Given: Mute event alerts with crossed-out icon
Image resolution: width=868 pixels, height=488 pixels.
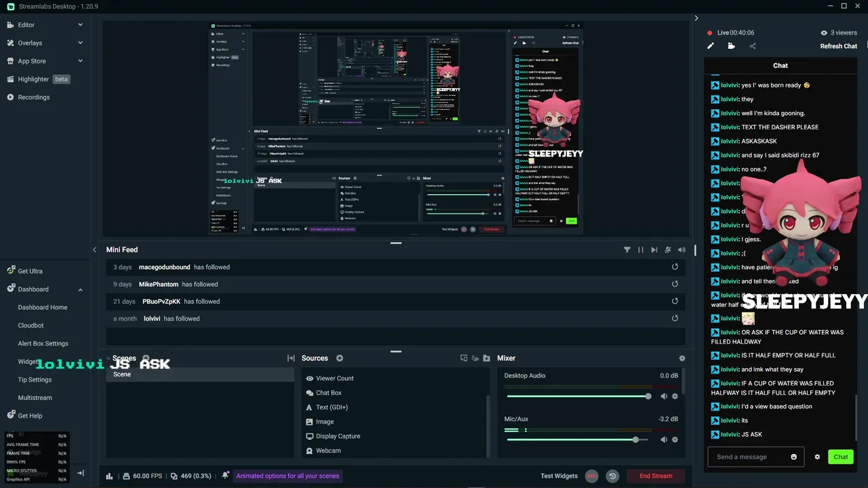Looking at the screenshot, I should tap(668, 249).
